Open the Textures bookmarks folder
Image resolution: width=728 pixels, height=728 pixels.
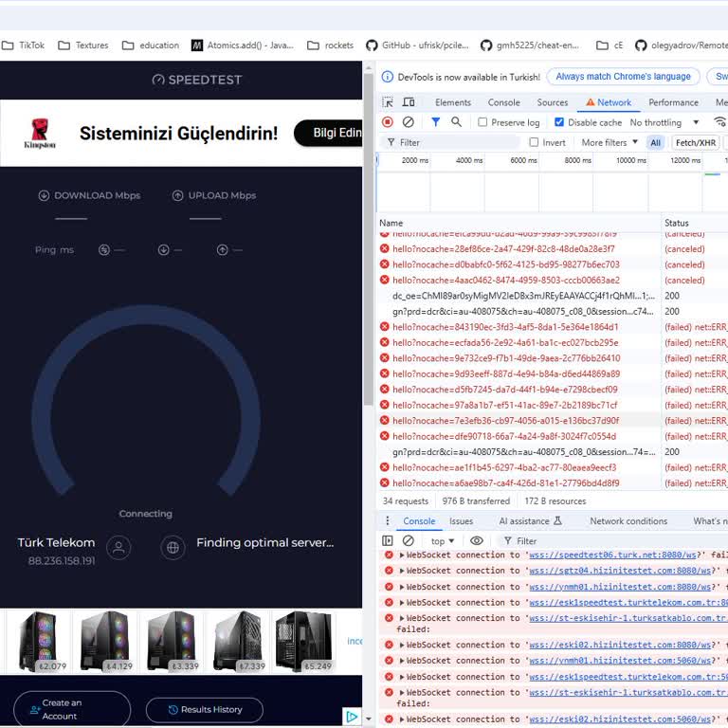point(83,45)
